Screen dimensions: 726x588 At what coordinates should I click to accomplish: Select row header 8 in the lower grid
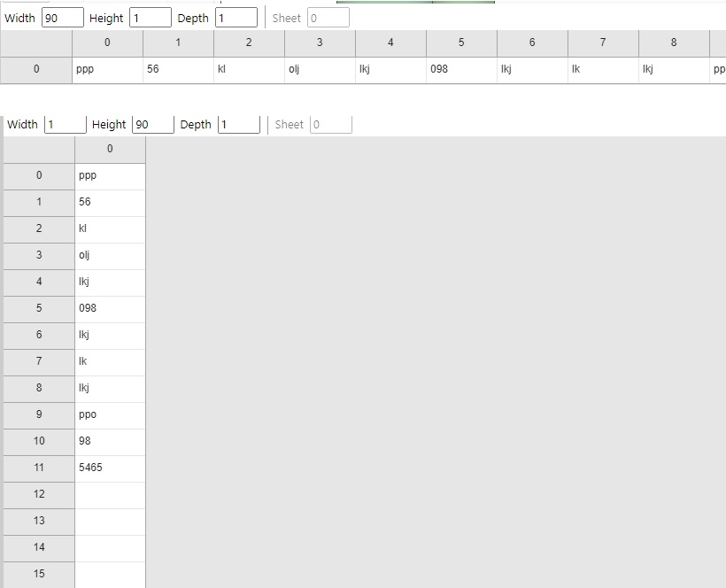tap(39, 389)
